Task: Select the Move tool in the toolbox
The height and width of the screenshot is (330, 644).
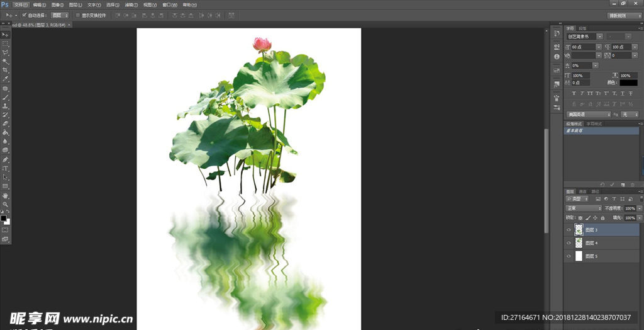Action: pyautogui.click(x=5, y=34)
